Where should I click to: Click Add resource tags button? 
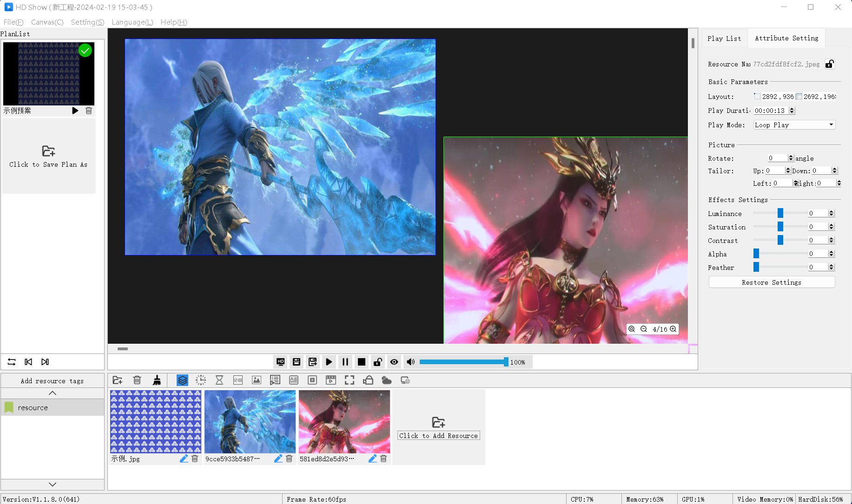click(52, 381)
